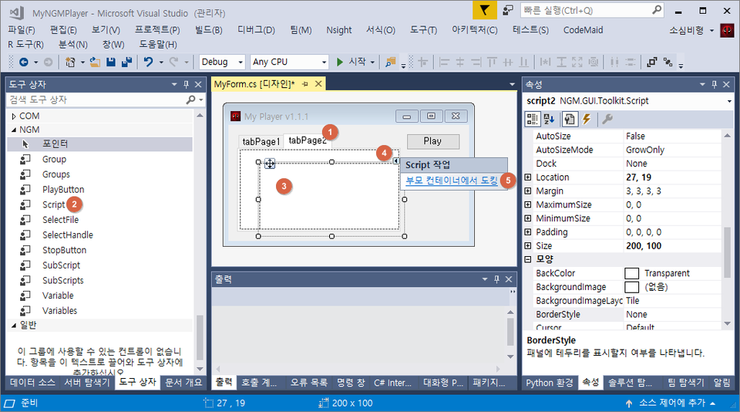Image resolution: width=740 pixels, height=412 pixels.
Task: Show the properties page icon
Action: pos(570,119)
